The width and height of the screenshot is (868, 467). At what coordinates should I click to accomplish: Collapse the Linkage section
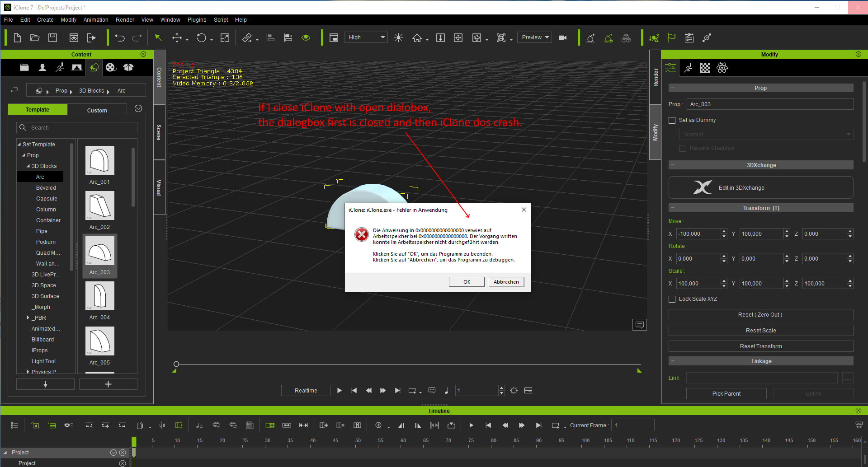tap(673, 361)
